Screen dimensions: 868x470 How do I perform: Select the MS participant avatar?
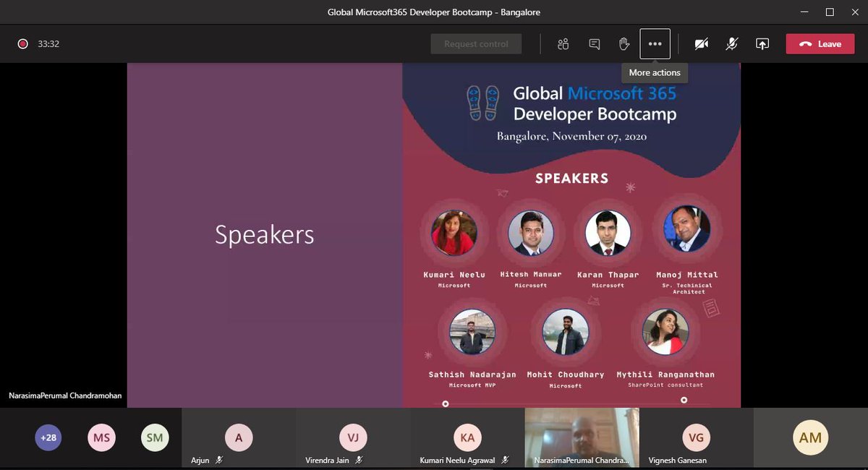101,437
